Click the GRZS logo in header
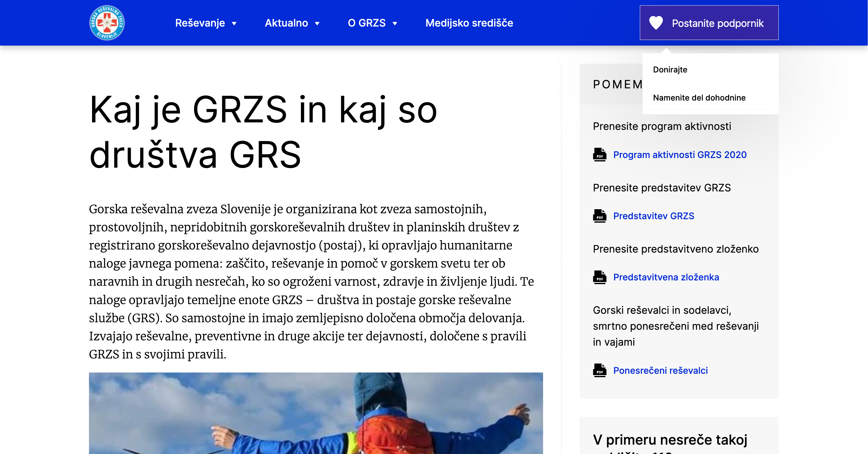The height and width of the screenshot is (454, 868). [x=107, y=22]
